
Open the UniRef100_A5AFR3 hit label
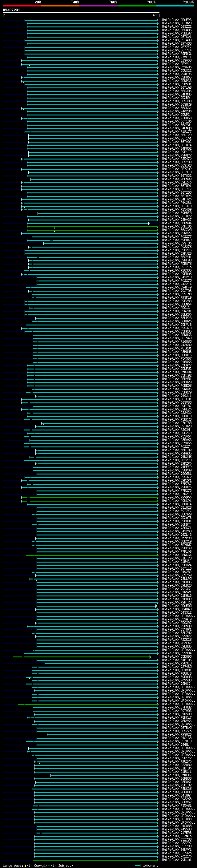point(176,20)
